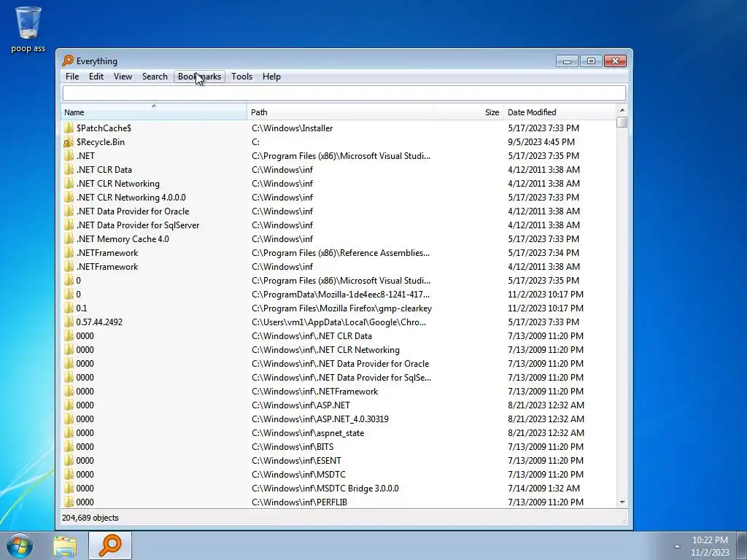Screen dimensions: 747x560
Task: Click folder icon of .NET CLR Networking 4.0.0.0
Action: [x=69, y=197]
